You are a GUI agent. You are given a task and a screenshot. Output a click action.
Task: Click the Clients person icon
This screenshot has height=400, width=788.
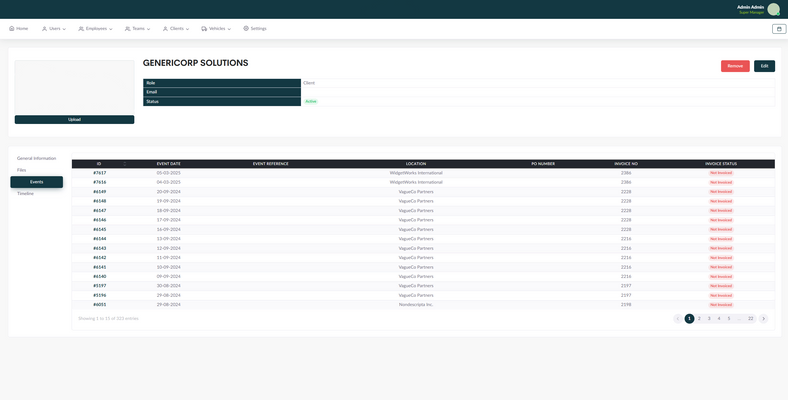(x=165, y=29)
